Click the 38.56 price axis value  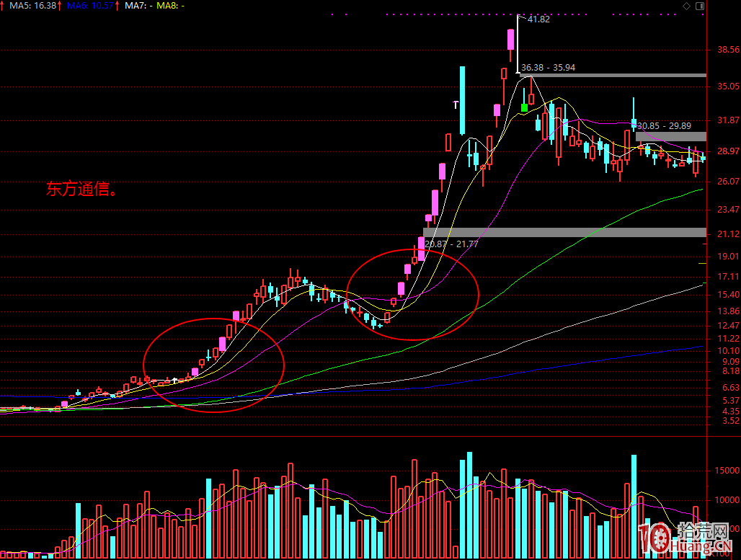(x=728, y=50)
